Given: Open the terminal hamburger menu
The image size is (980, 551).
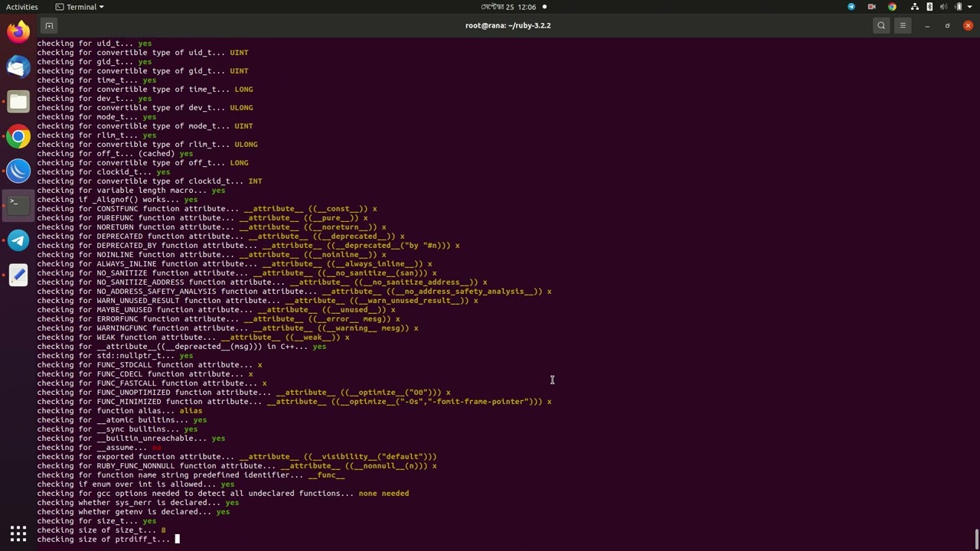Looking at the screenshot, I should pyautogui.click(x=903, y=25).
